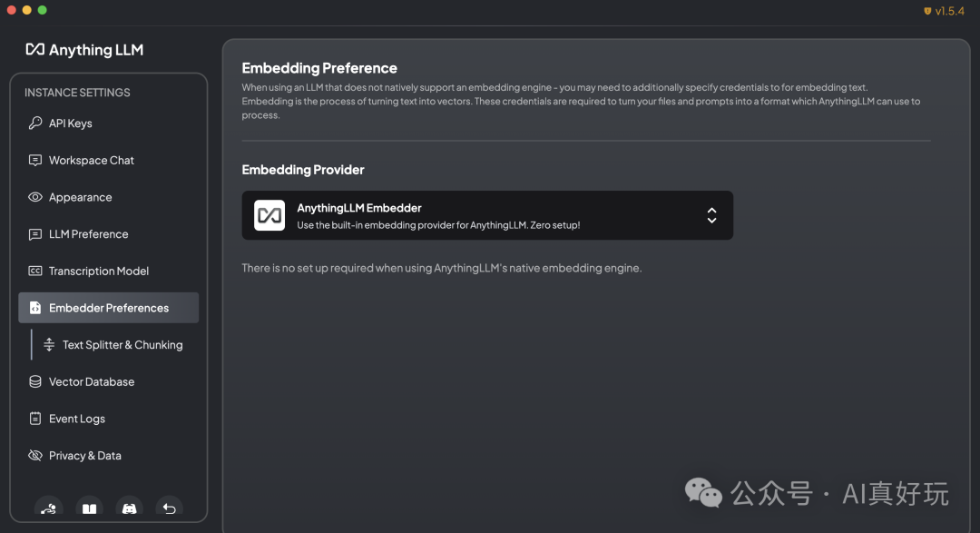Screen dimensions: 980x533
Task: Click the green macOS fullscreen button
Action: point(43,10)
